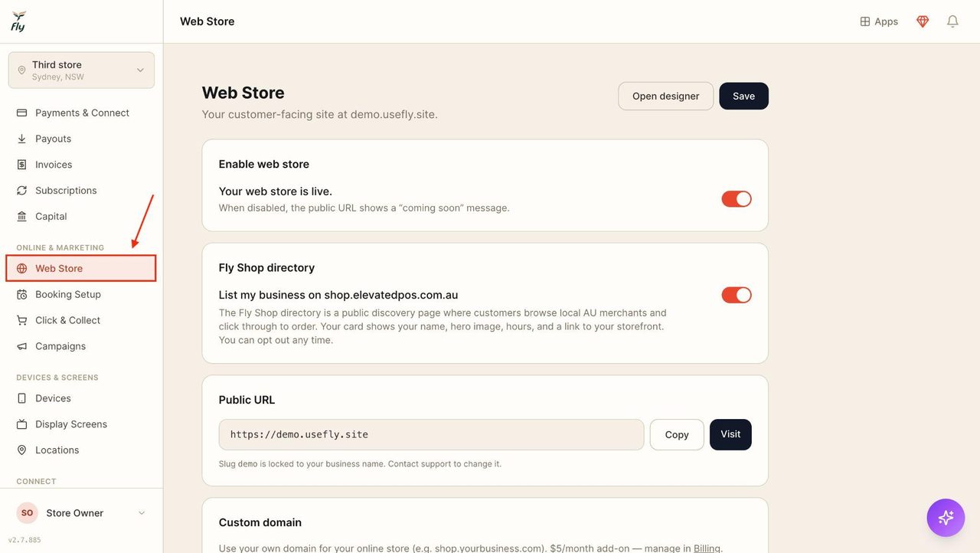Screen dimensions: 980x553
Task: Click the ONLINE & MARKETING section label
Action: click(60, 248)
